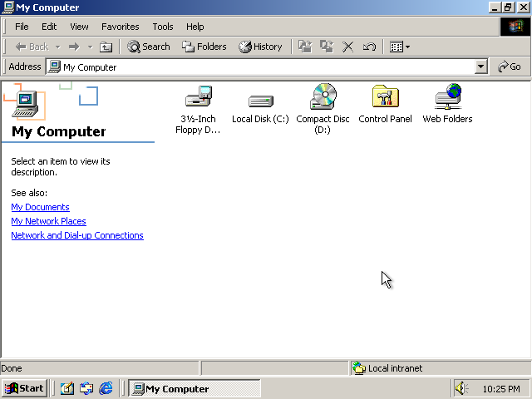
Task: Select the Compact Disc (D:) icon
Action: pos(323,96)
